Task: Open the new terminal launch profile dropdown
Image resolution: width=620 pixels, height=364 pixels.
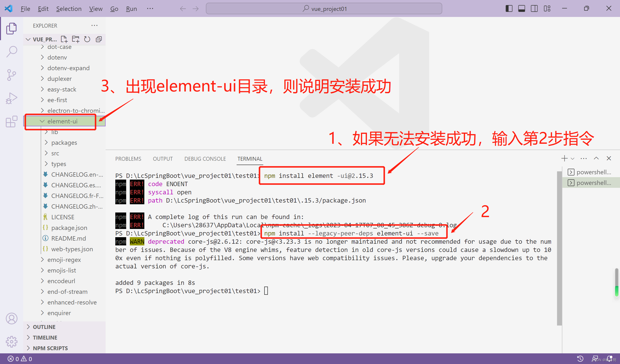Action: 573,159
